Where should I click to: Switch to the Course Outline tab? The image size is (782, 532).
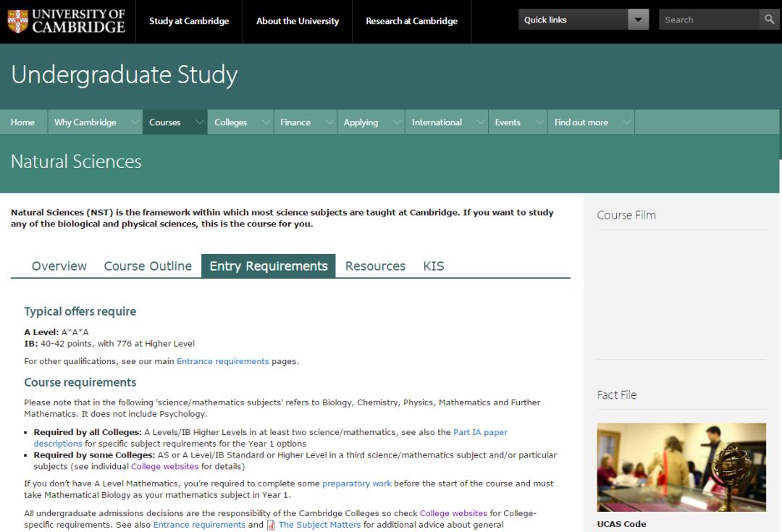click(148, 266)
